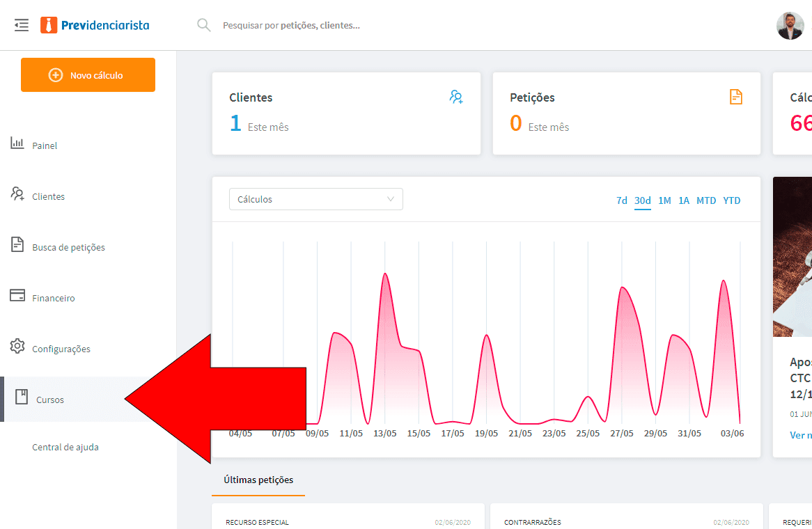Click the Financeiro card icon in sidebar
Image resolution: width=812 pixels, height=529 pixels.
17,296
